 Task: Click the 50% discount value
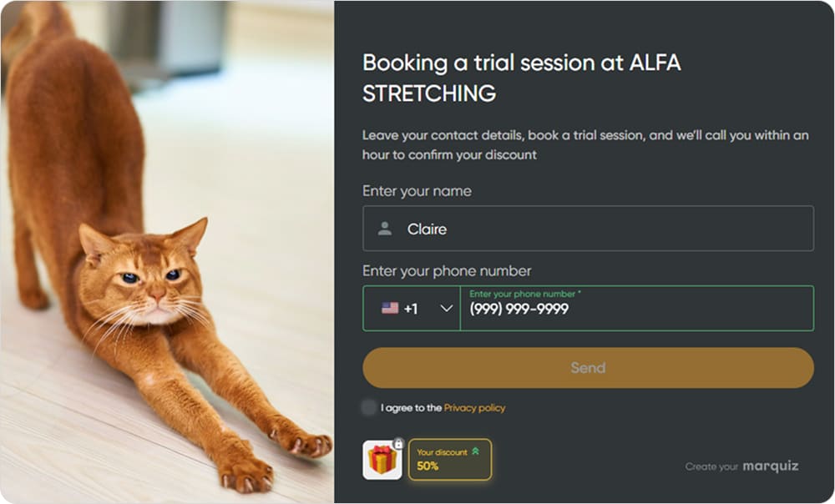click(x=428, y=466)
